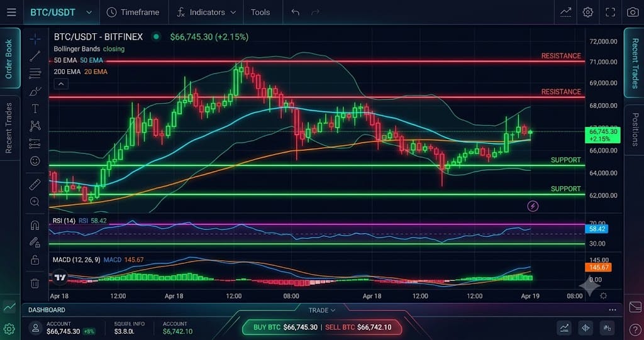Click the lower SUPPORT line label

(565, 189)
